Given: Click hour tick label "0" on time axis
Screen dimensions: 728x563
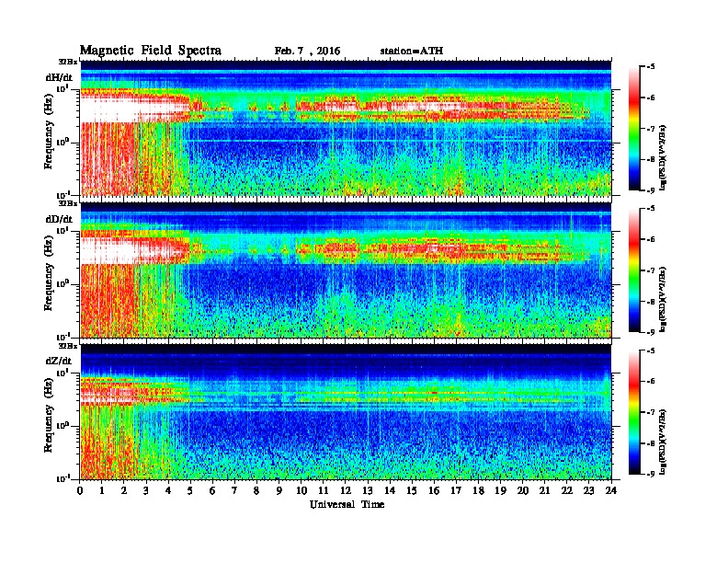Looking at the screenshot, I should point(80,491).
